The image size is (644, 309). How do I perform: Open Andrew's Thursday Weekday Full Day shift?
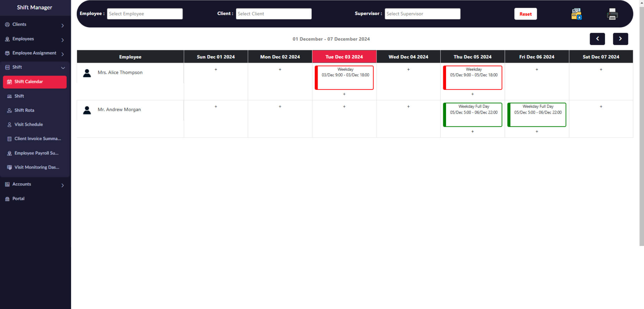(x=473, y=115)
